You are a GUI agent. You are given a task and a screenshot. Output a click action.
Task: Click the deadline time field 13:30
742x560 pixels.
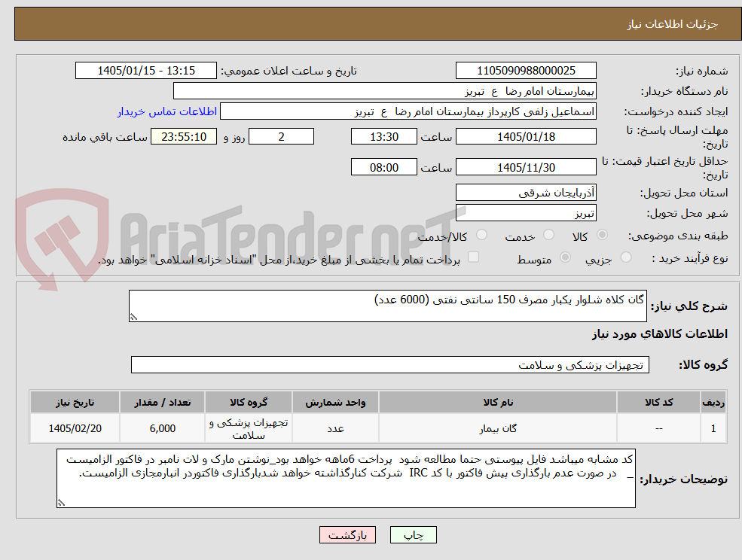383,137
